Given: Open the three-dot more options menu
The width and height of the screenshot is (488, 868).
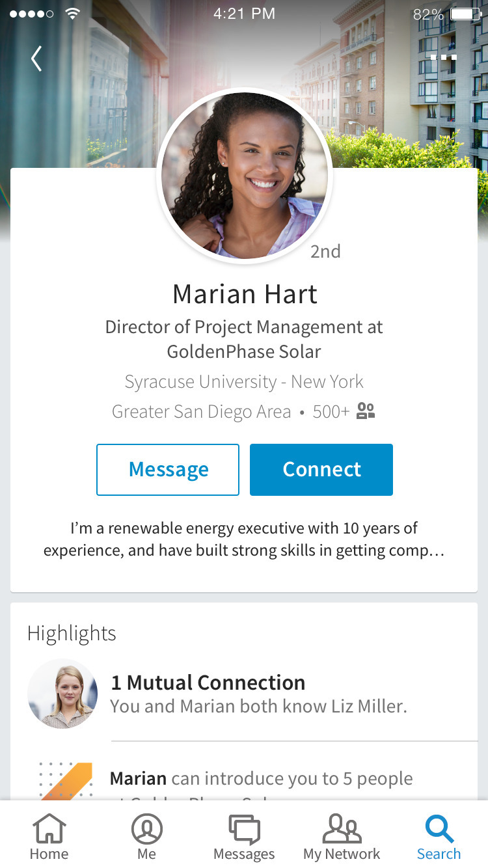Looking at the screenshot, I should pyautogui.click(x=443, y=57).
